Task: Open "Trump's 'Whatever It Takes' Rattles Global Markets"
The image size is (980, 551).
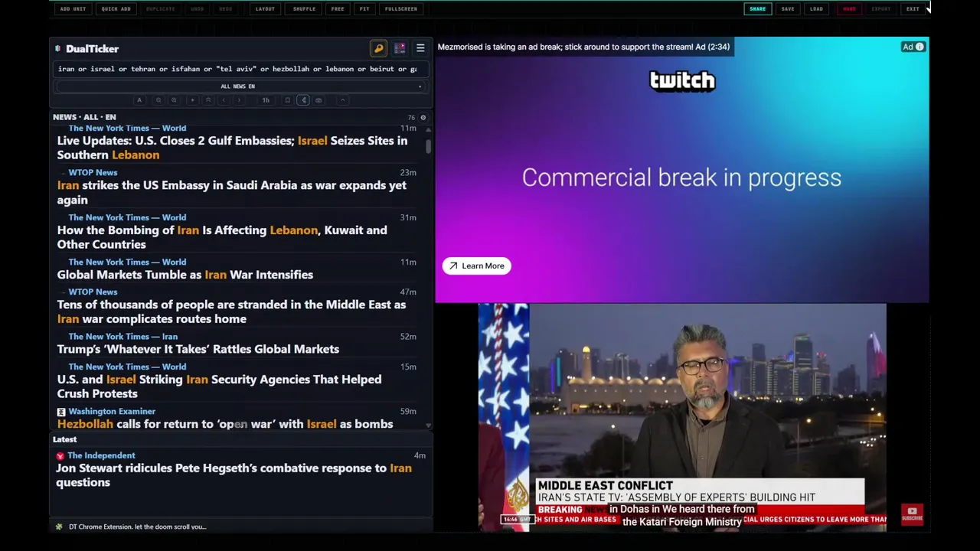Action: [x=198, y=349]
